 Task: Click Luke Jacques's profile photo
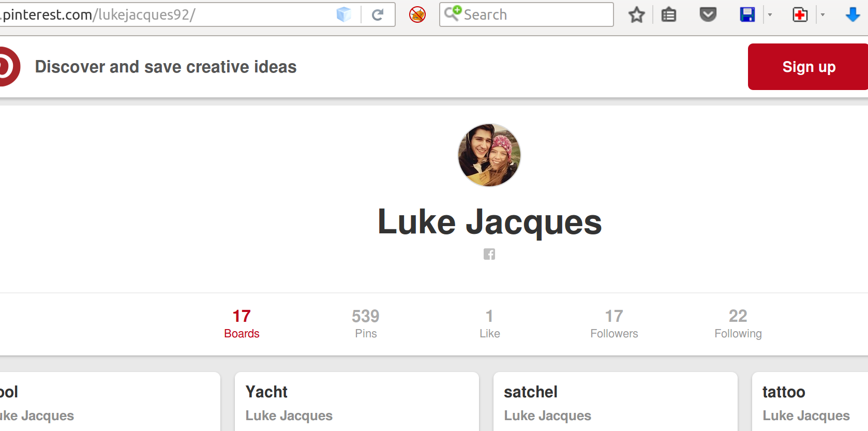(x=489, y=155)
